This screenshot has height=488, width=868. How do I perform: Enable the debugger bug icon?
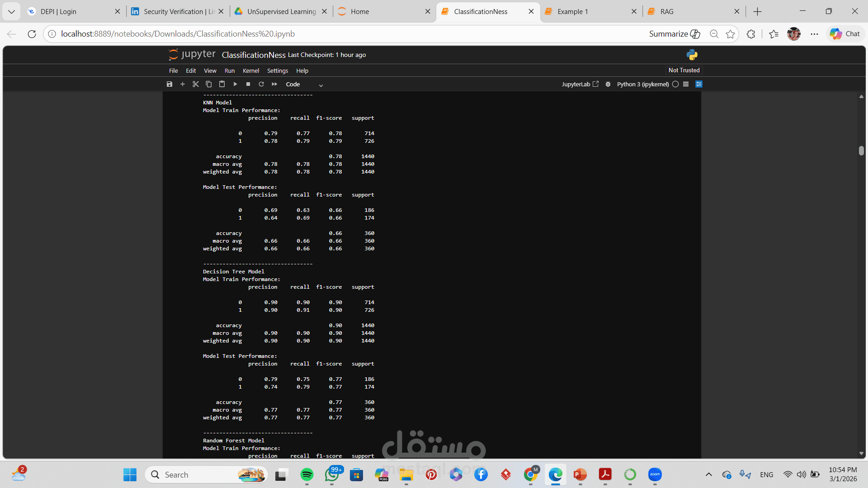(608, 84)
